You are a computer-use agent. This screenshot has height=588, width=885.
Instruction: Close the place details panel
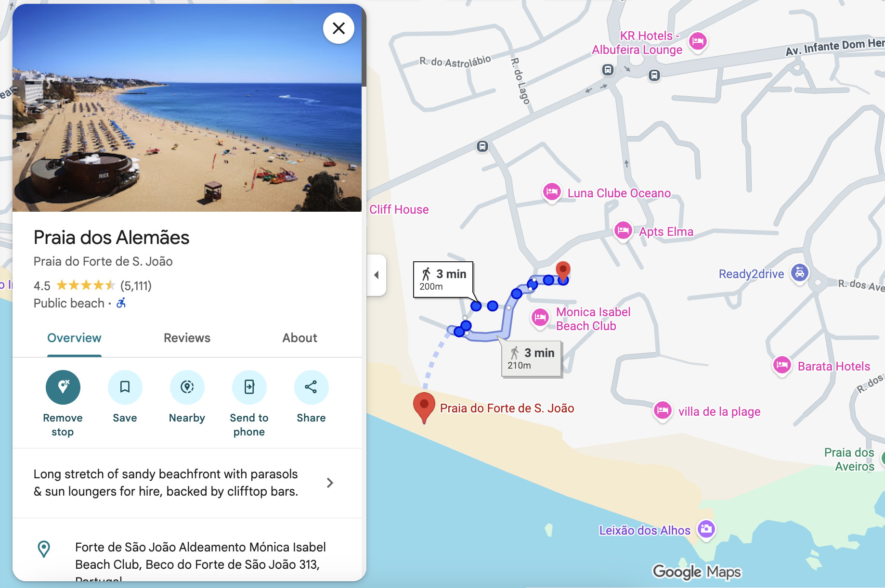click(x=338, y=28)
